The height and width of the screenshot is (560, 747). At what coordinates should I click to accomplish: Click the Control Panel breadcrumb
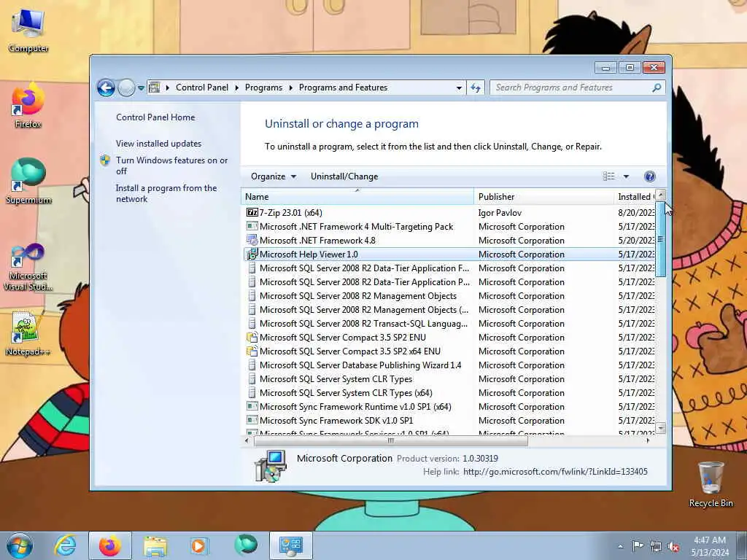pos(202,87)
